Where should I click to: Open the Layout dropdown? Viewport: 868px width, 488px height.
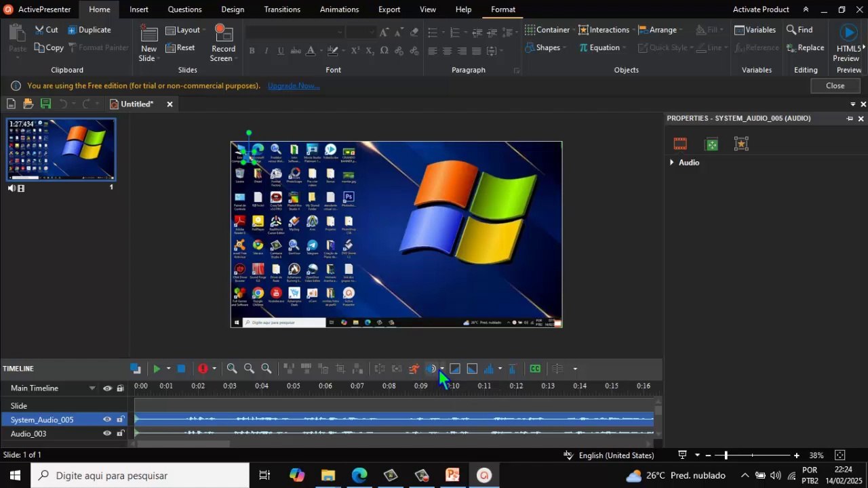[x=185, y=30]
